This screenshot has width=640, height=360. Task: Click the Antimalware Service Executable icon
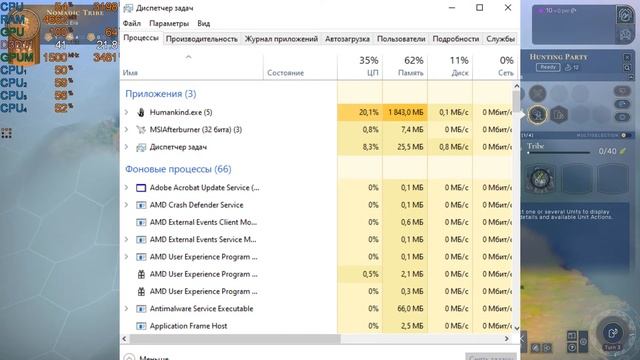point(141,309)
